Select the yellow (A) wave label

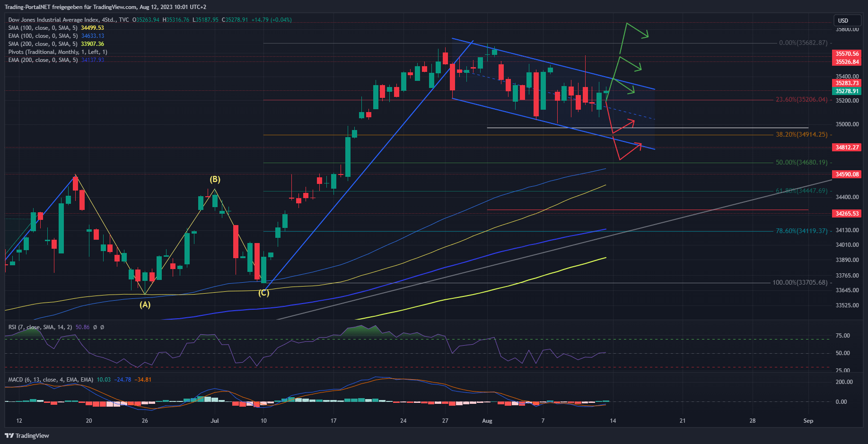coord(145,305)
